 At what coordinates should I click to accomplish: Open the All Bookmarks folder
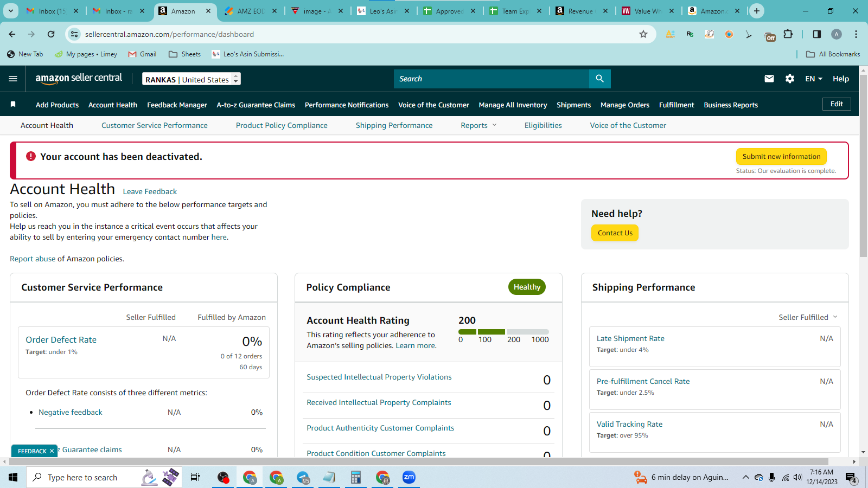833,54
